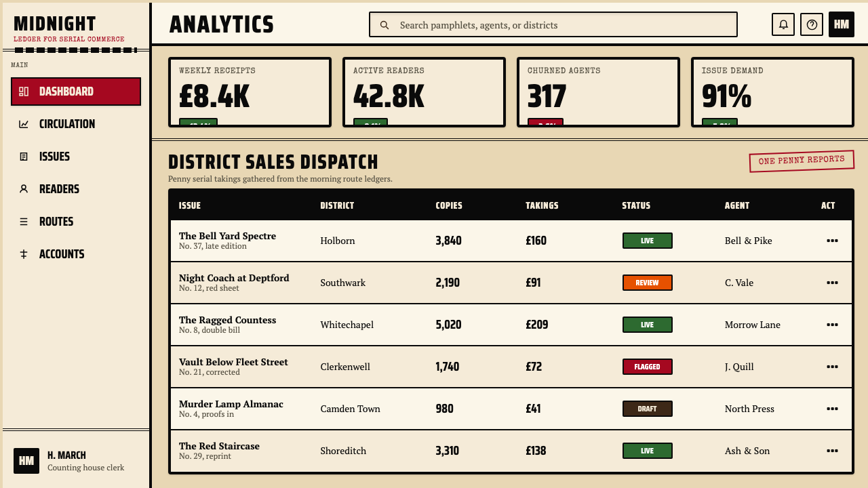Open actions menu for Night Coach at Deptford
This screenshot has width=868, height=488.
coord(832,283)
